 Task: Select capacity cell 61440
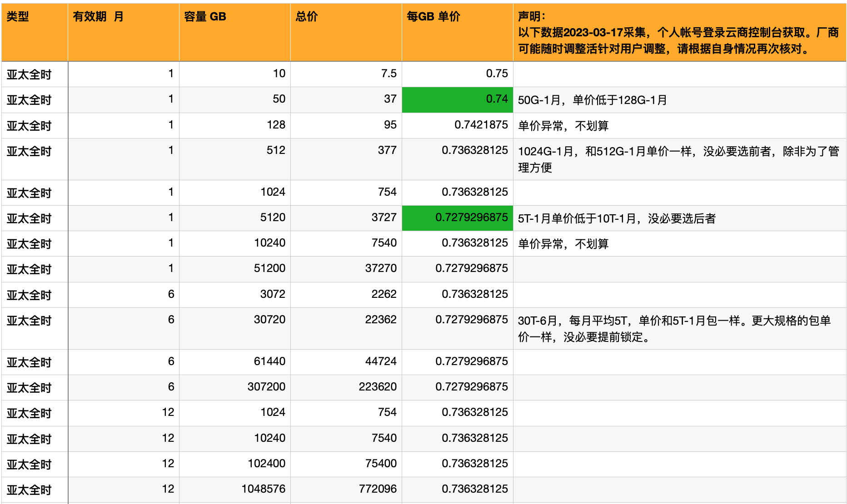tap(235, 362)
